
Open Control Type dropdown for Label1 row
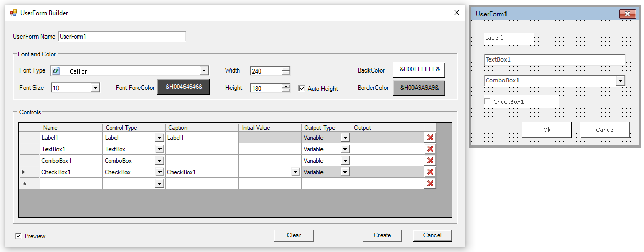pos(159,138)
